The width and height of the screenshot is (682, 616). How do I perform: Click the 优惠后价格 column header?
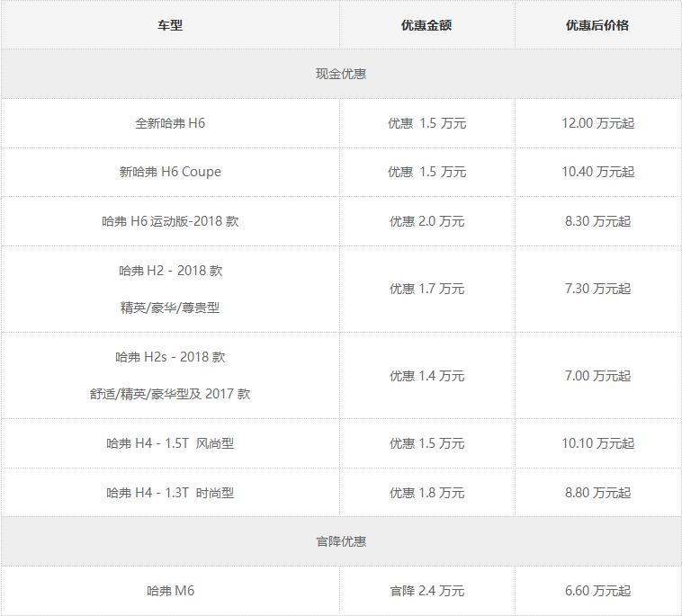(x=597, y=25)
